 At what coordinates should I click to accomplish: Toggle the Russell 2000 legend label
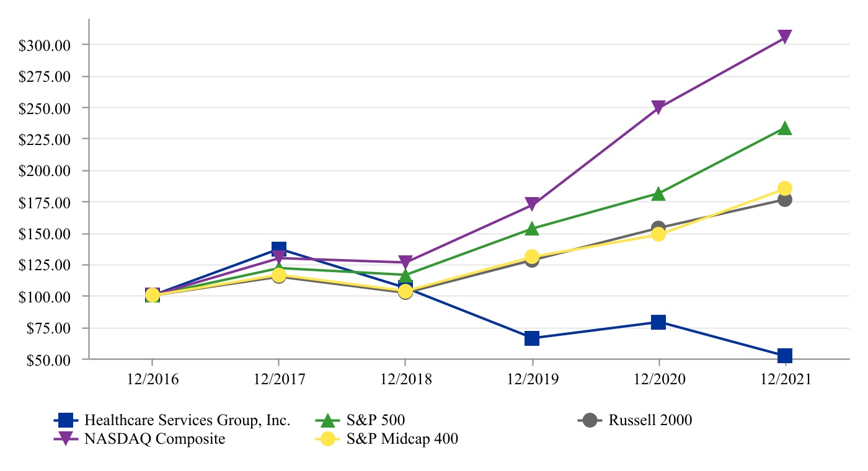[650, 420]
